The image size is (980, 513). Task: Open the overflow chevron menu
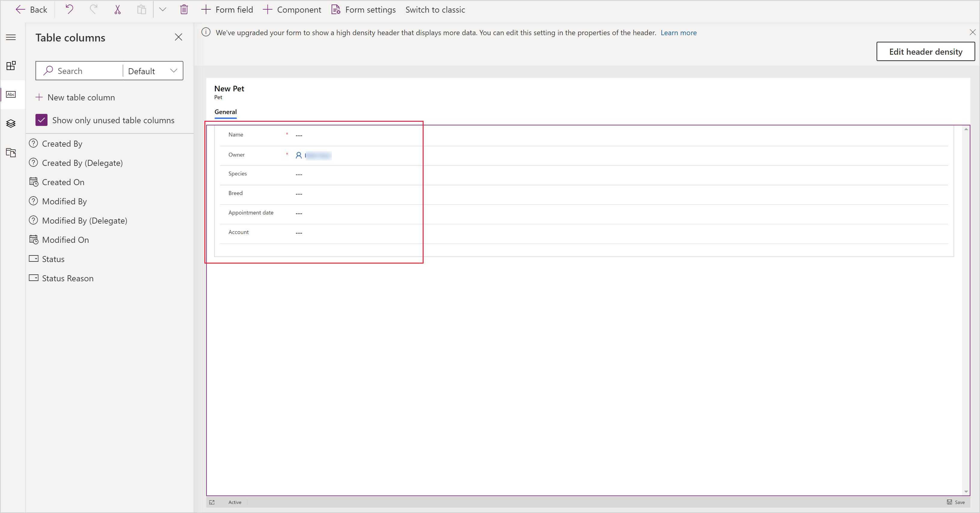coord(163,10)
